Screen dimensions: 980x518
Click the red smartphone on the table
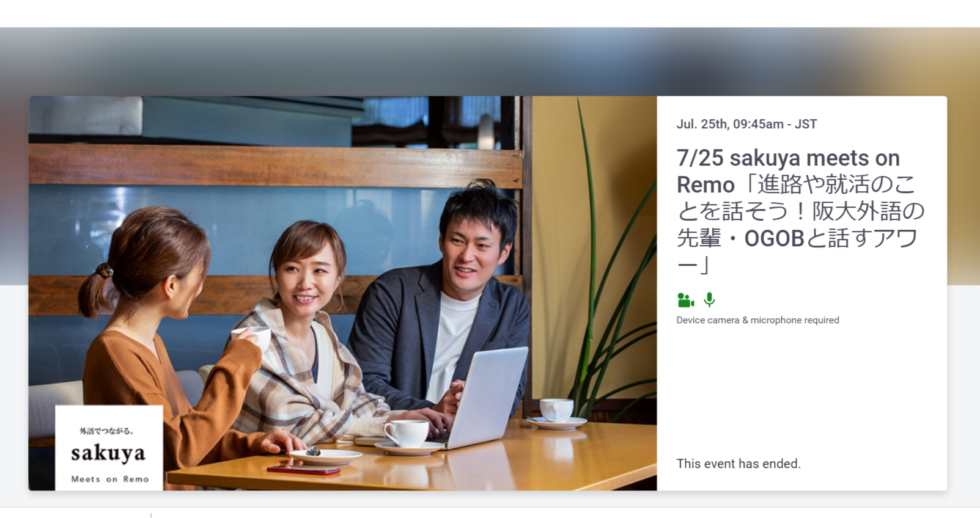tap(303, 470)
